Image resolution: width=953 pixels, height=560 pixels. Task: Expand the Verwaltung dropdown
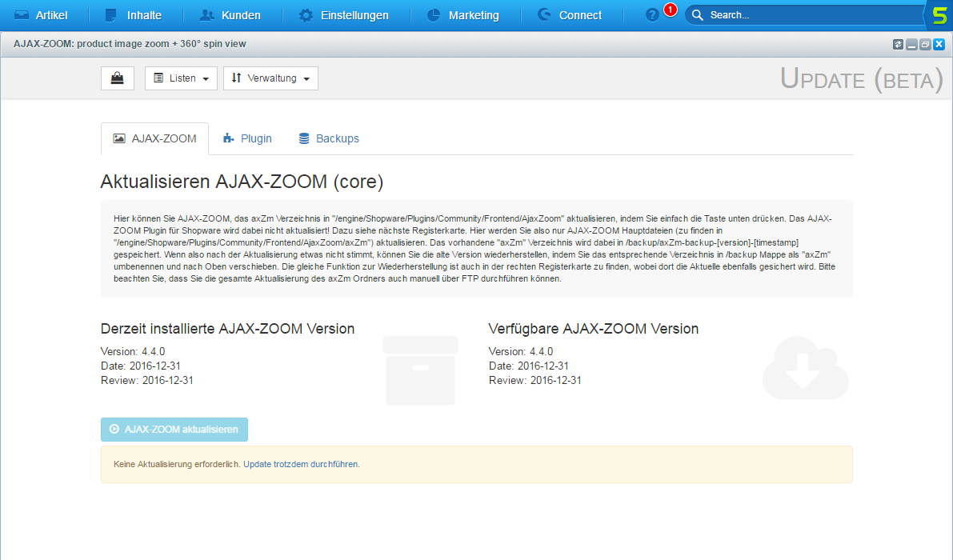tap(271, 78)
